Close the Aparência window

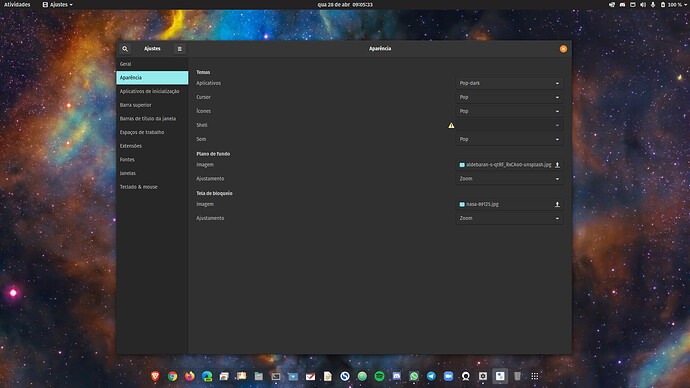click(x=563, y=49)
